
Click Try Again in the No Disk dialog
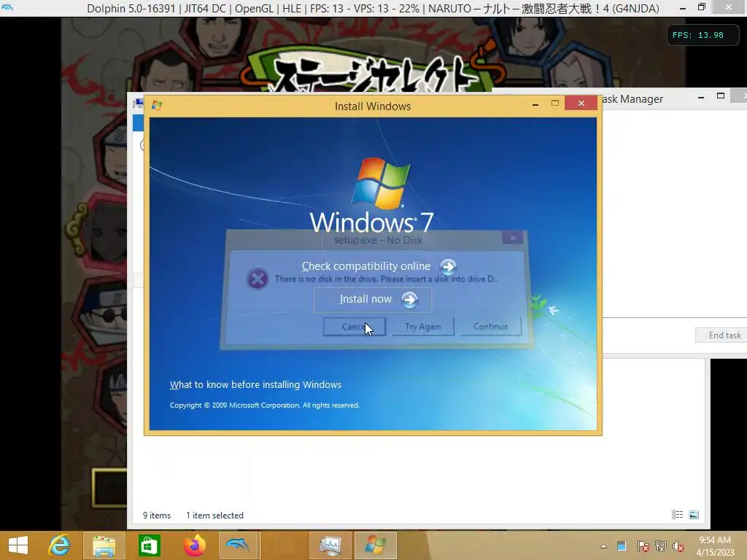coord(422,327)
